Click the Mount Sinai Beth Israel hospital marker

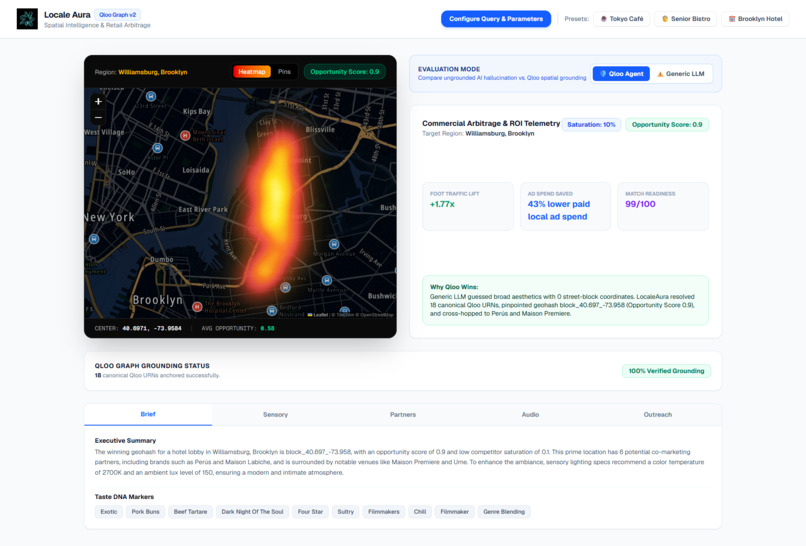pos(185,135)
